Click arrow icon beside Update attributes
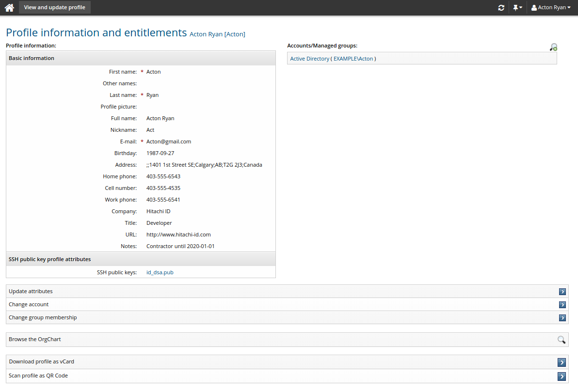 point(562,292)
